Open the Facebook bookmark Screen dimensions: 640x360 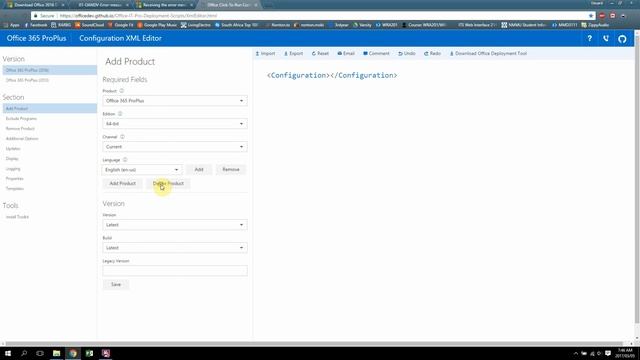36,25
